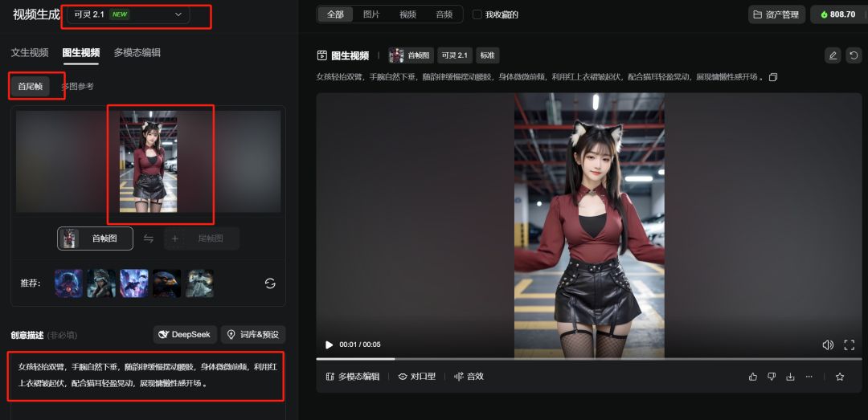The height and width of the screenshot is (420, 868).
Task: Switch to the 文生视频 tab
Action: click(30, 53)
